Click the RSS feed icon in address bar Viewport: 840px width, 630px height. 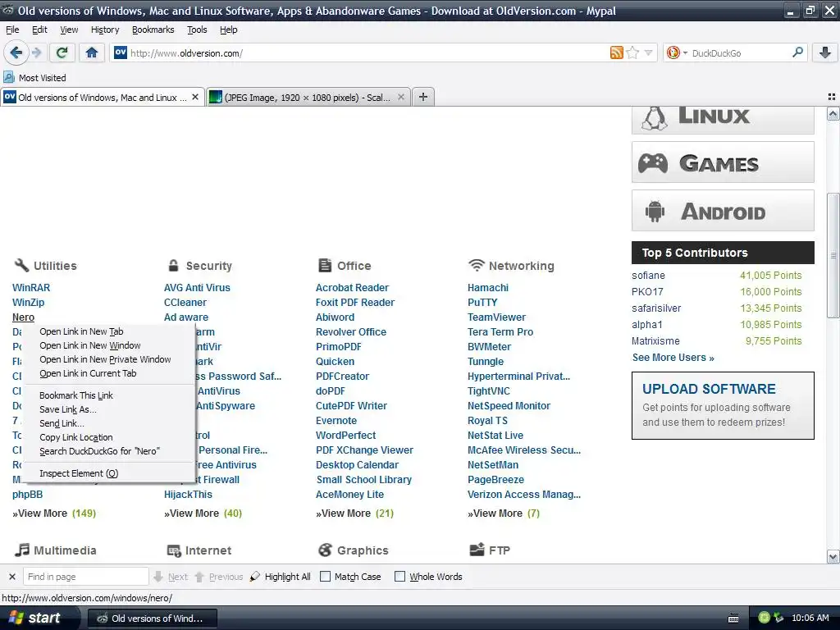click(617, 52)
